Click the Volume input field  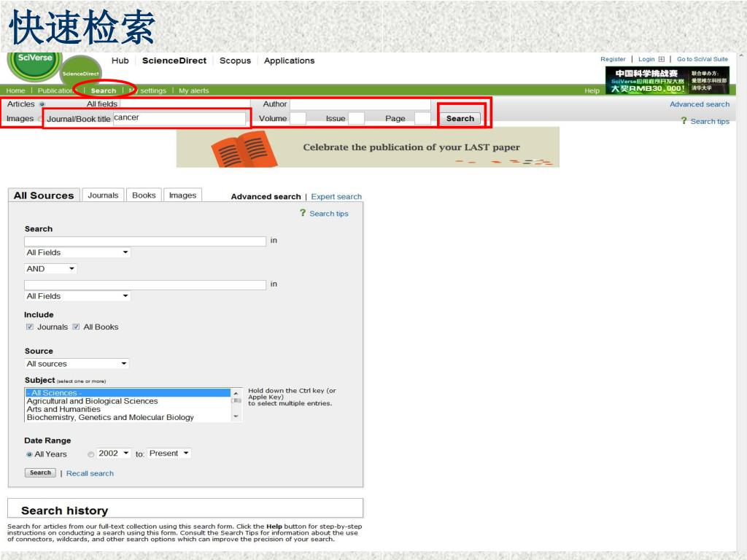click(298, 118)
